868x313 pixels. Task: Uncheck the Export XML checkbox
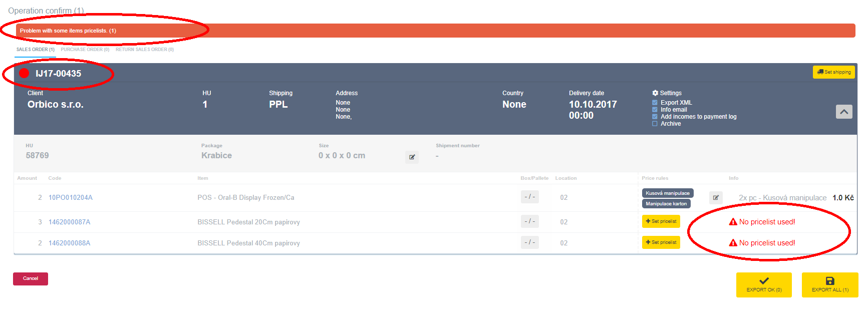click(655, 103)
